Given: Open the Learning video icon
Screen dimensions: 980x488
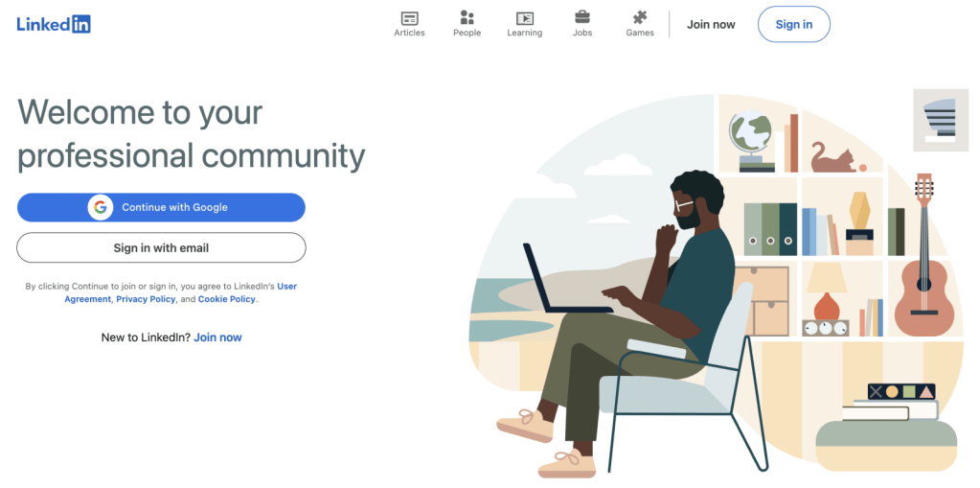Looking at the screenshot, I should (x=524, y=18).
